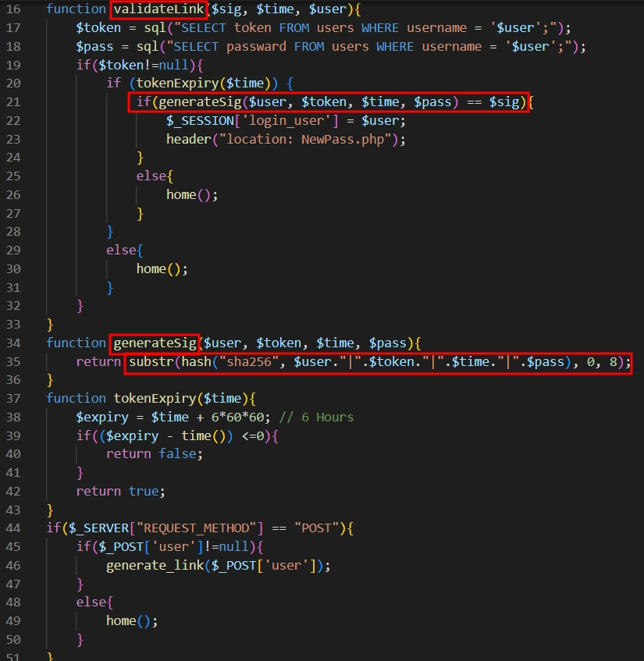Click the "return false" statement
This screenshot has width=644, height=661.
154,454
